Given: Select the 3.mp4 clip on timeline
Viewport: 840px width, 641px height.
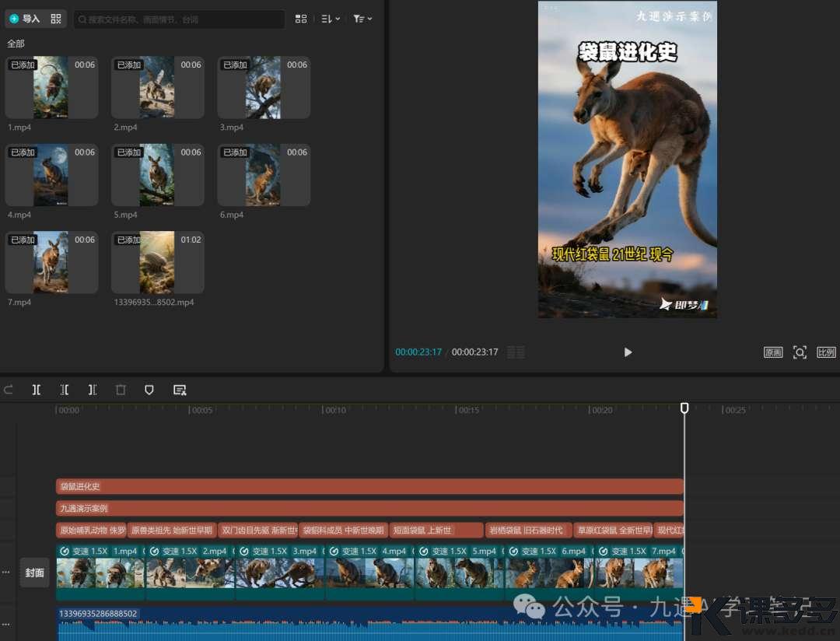Looking at the screenshot, I should [x=280, y=573].
